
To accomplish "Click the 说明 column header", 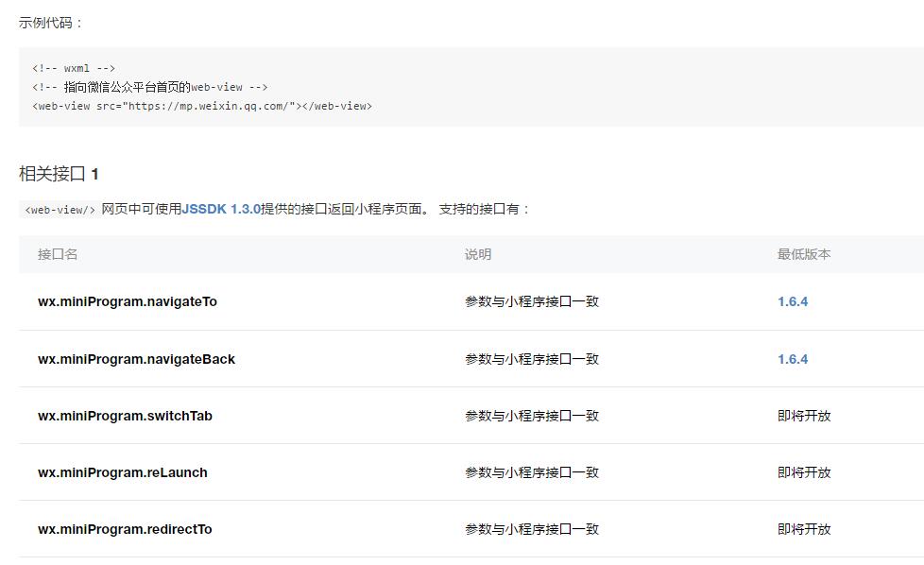I will click(x=478, y=254).
